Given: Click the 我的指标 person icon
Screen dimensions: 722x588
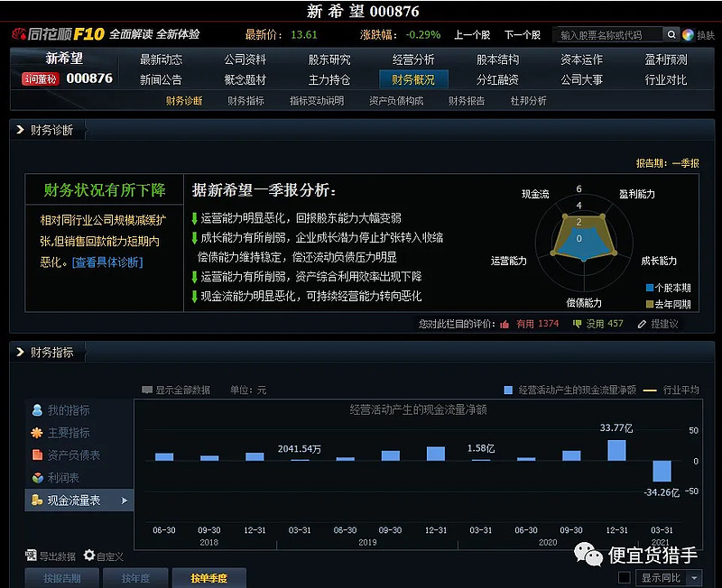Looking at the screenshot, I should click(37, 410).
